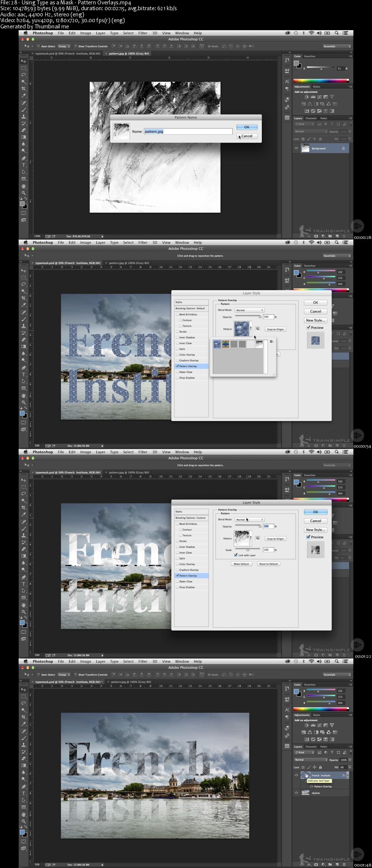Choose the Healing Brush tool in the 00:01:48 frame
This screenshot has height=868, width=372.
24,731
